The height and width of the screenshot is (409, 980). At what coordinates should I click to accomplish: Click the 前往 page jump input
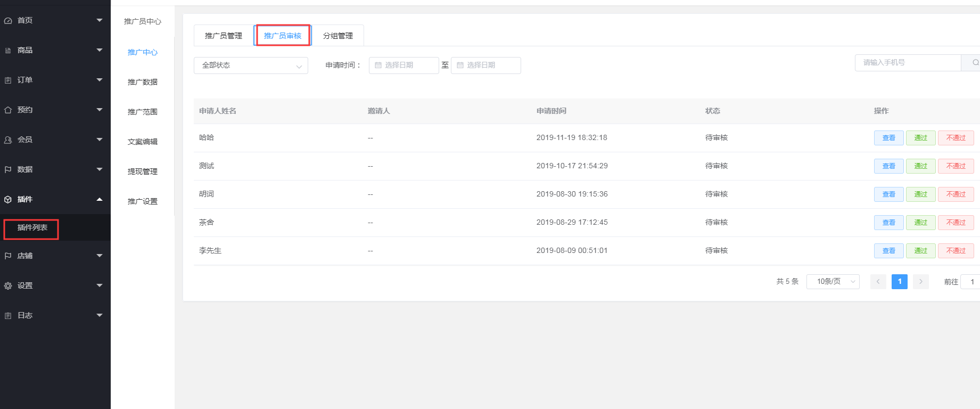[970, 282]
